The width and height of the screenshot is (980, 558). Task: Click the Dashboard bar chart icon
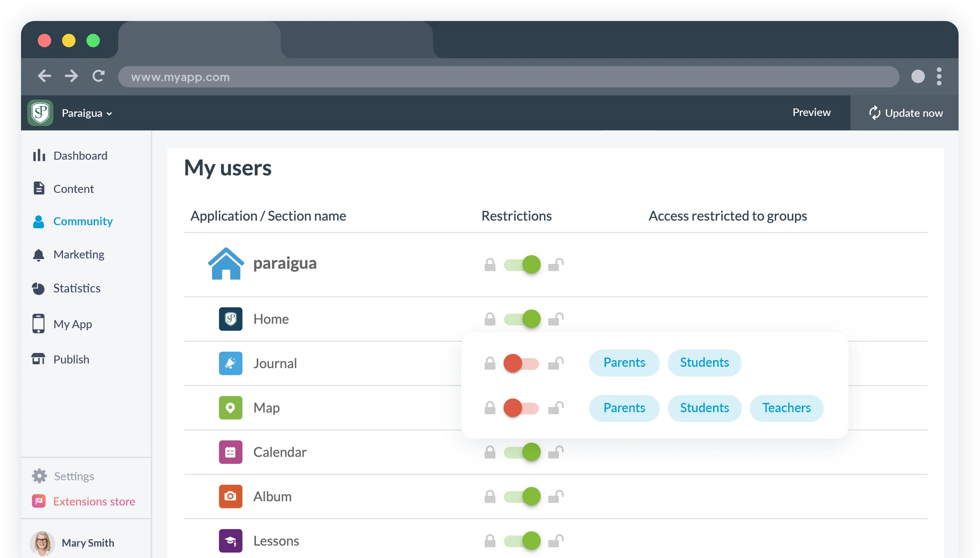39,155
